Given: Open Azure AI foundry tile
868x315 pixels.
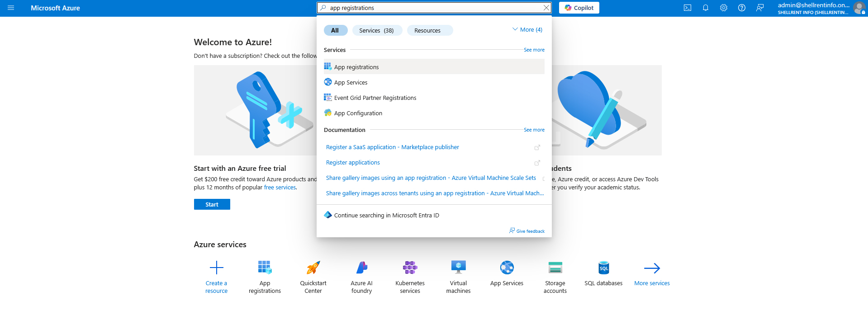Looking at the screenshot, I should [361, 277].
